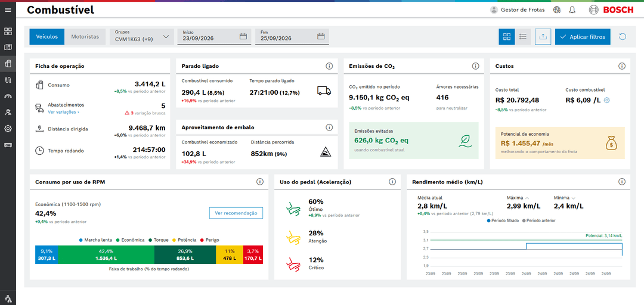
Task: Expand the Grupos dropdown
Action: (141, 36)
